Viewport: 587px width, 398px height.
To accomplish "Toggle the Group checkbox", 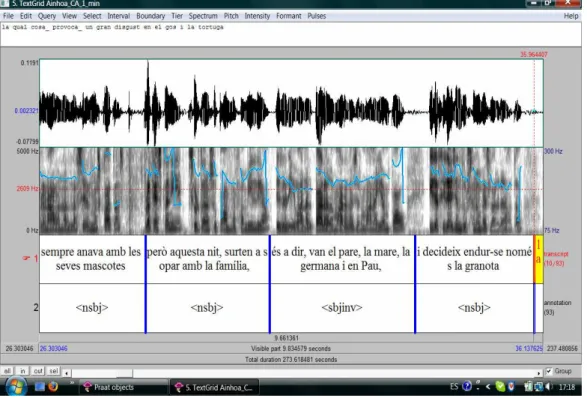I will 549,371.
